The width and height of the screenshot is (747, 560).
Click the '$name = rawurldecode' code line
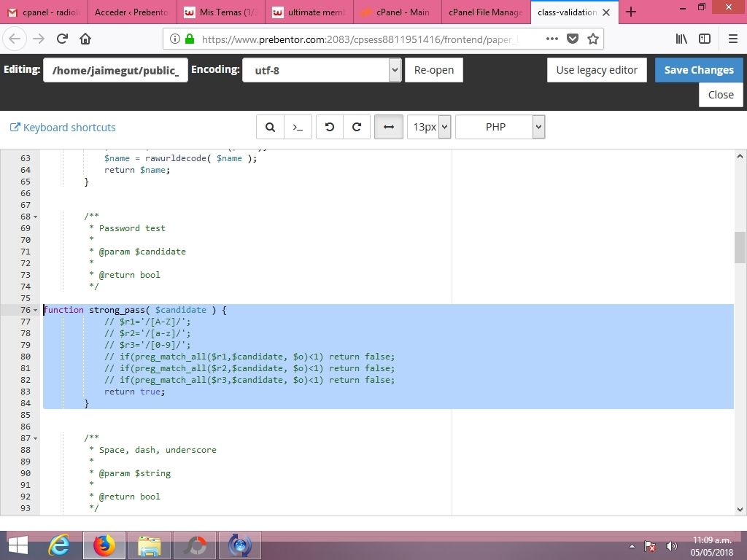click(x=181, y=158)
